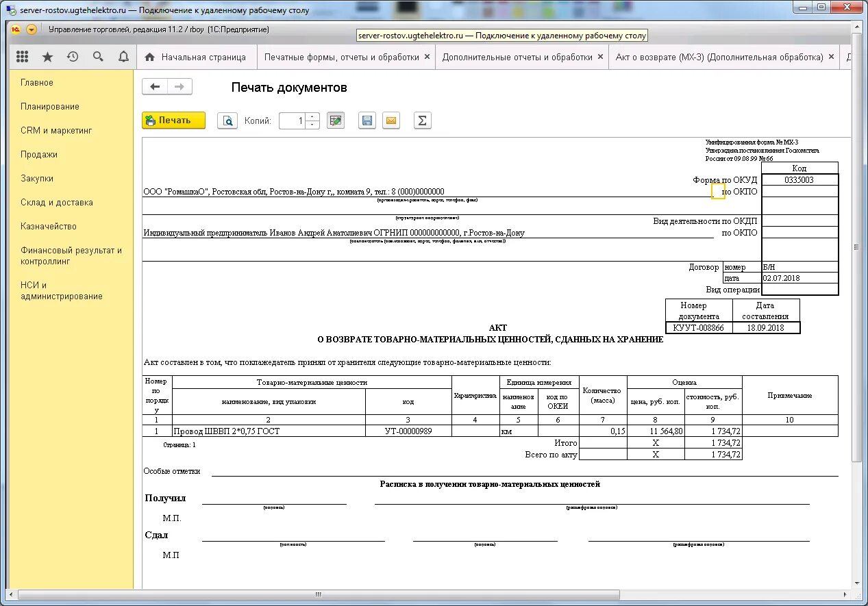Viewport: 868px width, 606px height.
Task: Toggle the edit mode icon after copies field
Action: [x=335, y=121]
